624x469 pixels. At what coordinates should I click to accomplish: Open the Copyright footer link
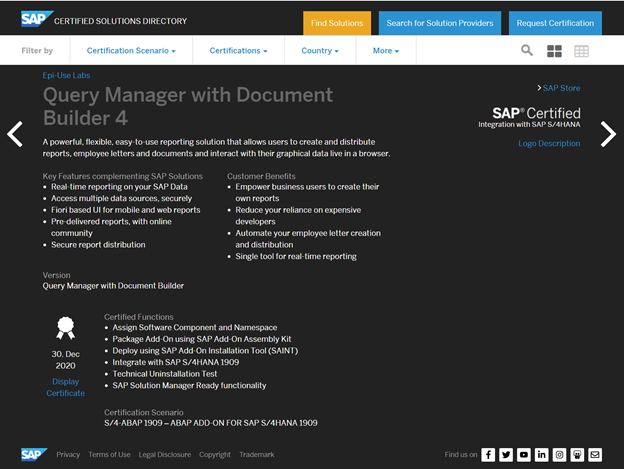(x=215, y=454)
